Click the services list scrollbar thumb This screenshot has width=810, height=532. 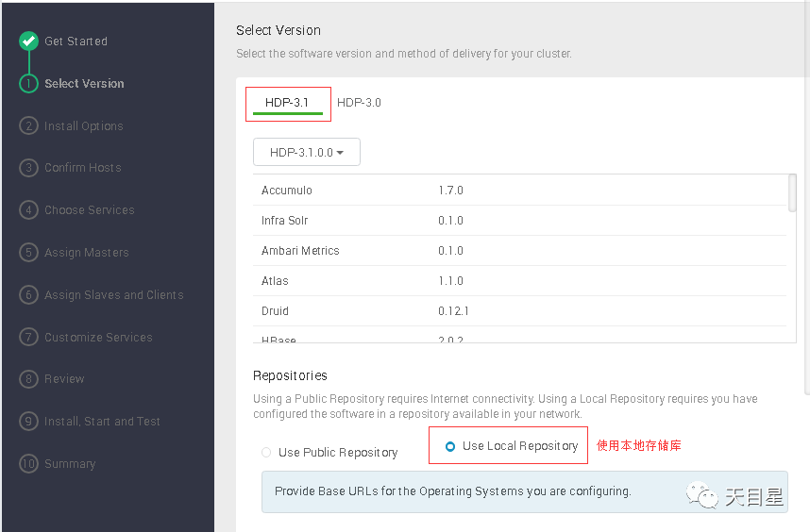tap(792, 193)
